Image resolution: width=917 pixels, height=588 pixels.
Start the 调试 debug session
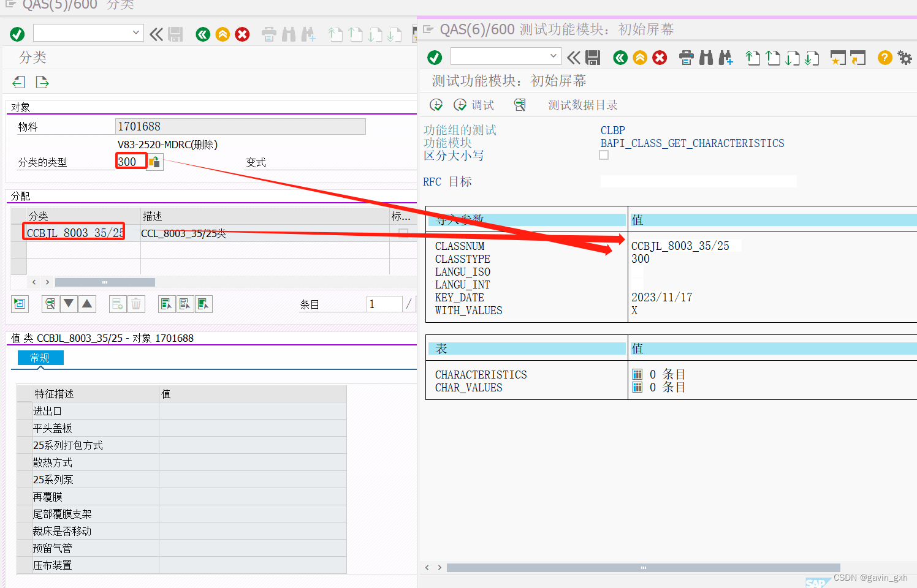(475, 104)
